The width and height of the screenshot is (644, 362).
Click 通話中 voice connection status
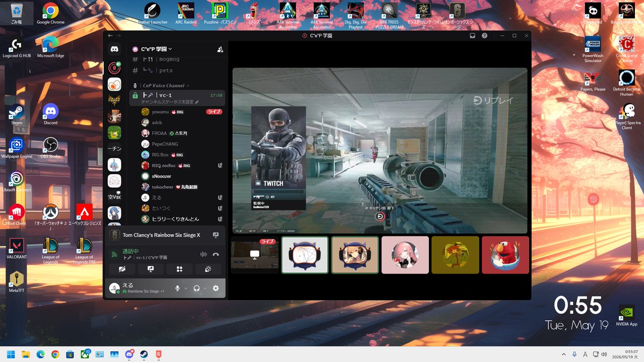click(130, 252)
